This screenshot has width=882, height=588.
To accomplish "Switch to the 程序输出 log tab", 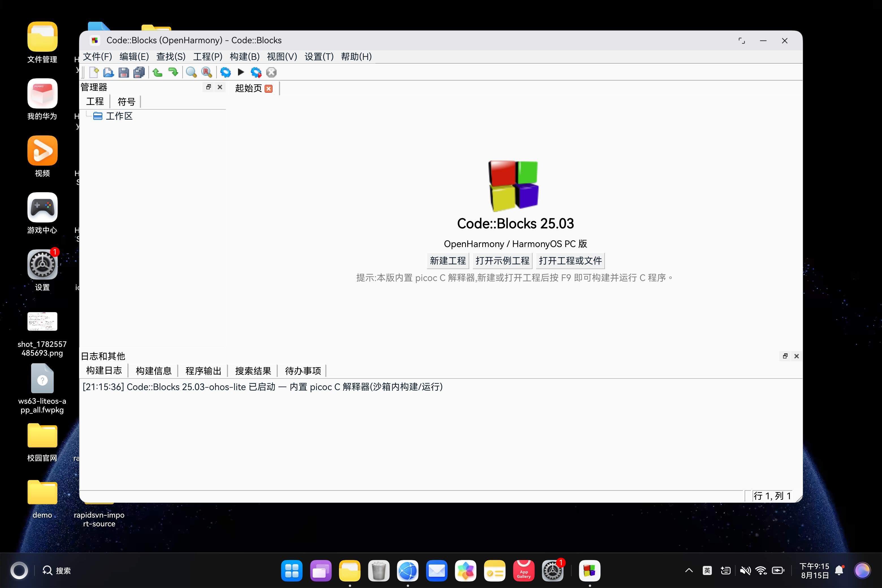I will (203, 371).
